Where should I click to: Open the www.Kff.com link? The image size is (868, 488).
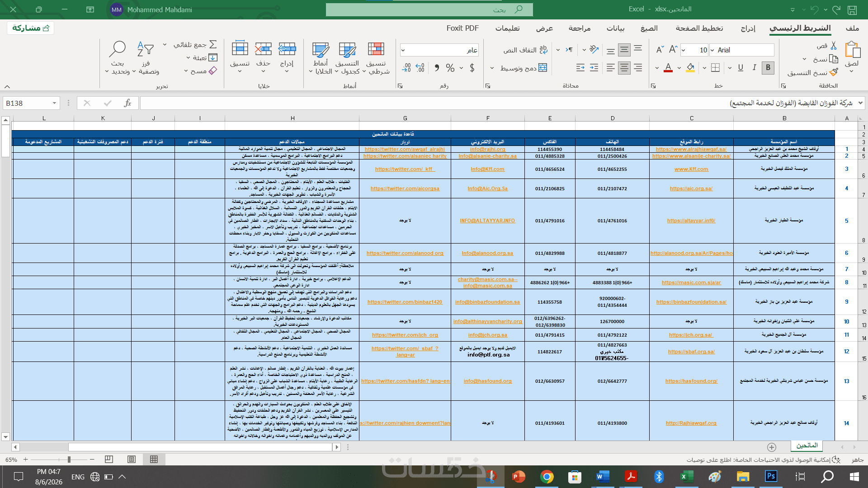pyautogui.click(x=691, y=169)
